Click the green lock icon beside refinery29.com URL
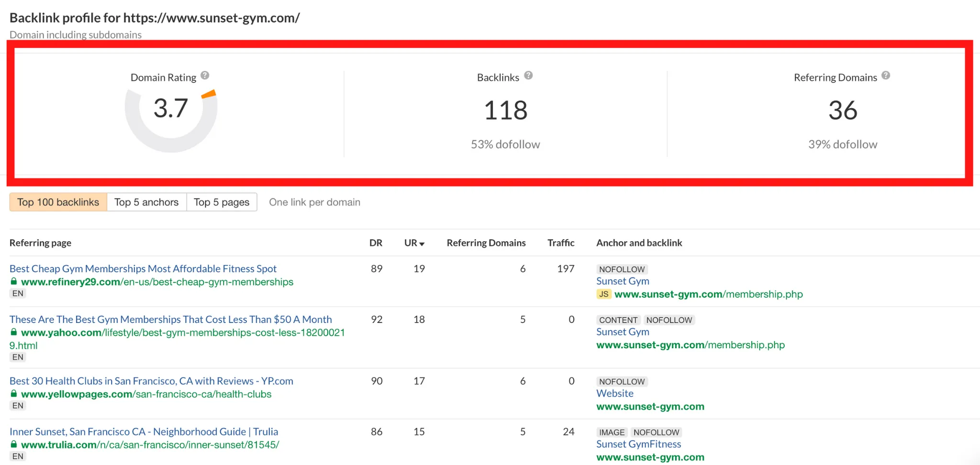This screenshot has width=980, height=465. [x=14, y=282]
